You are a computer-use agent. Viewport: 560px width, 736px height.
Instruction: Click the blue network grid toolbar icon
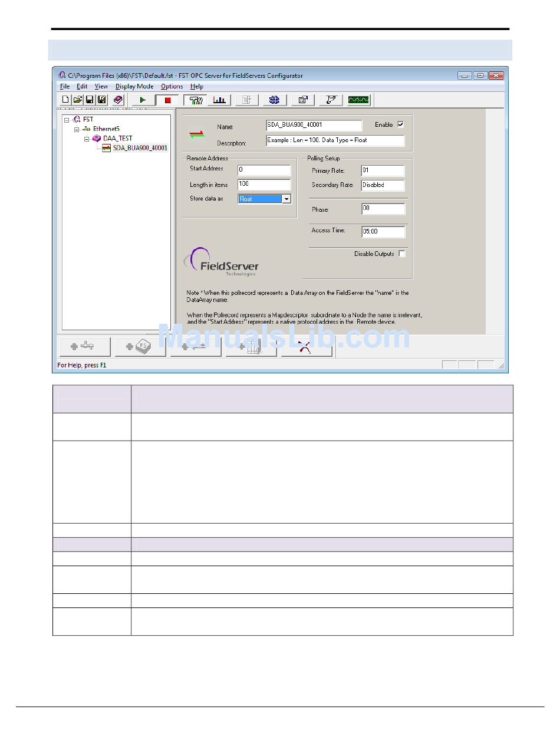click(274, 100)
